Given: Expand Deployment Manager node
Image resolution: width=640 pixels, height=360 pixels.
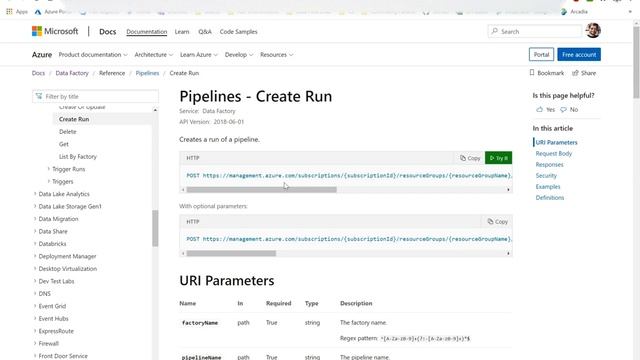Looking at the screenshot, I should [35, 256].
